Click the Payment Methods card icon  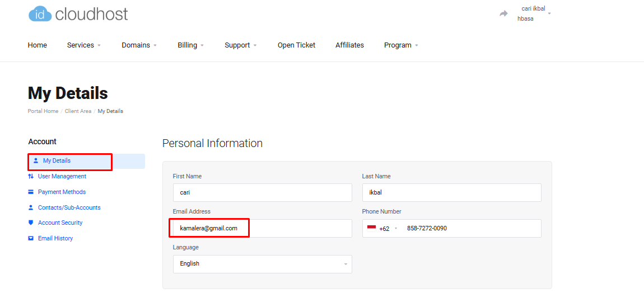coord(31,192)
